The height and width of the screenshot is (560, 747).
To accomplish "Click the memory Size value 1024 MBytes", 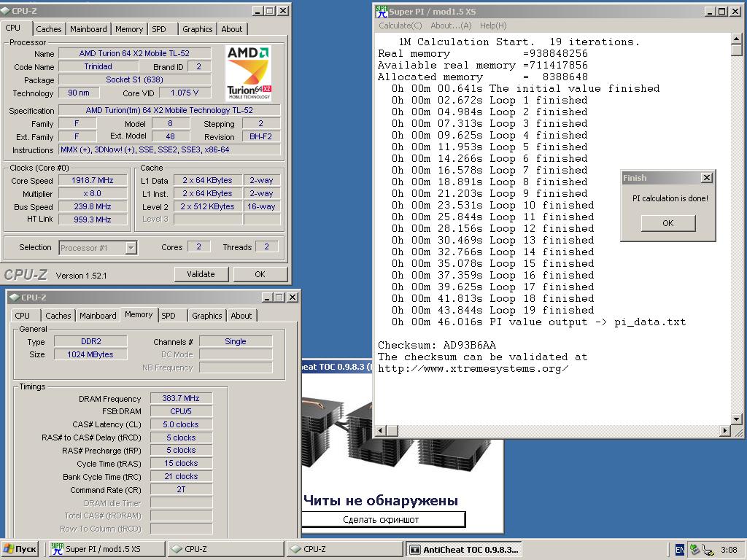I will pos(90,354).
